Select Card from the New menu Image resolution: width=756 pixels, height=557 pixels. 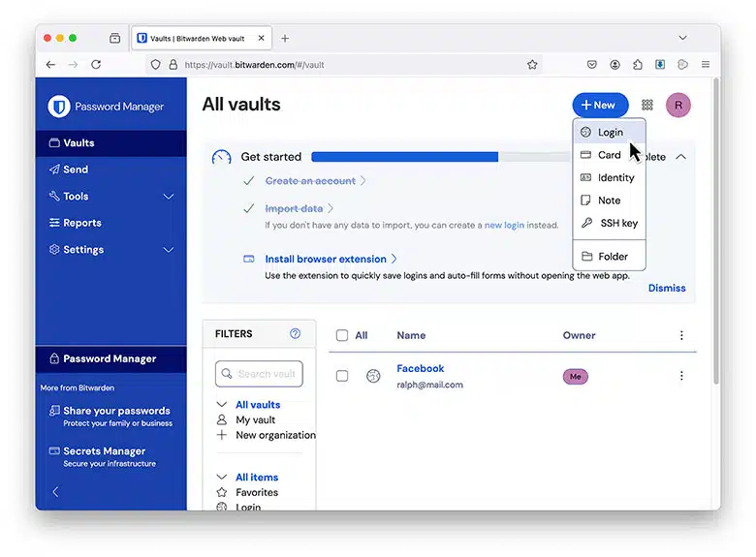tap(610, 155)
